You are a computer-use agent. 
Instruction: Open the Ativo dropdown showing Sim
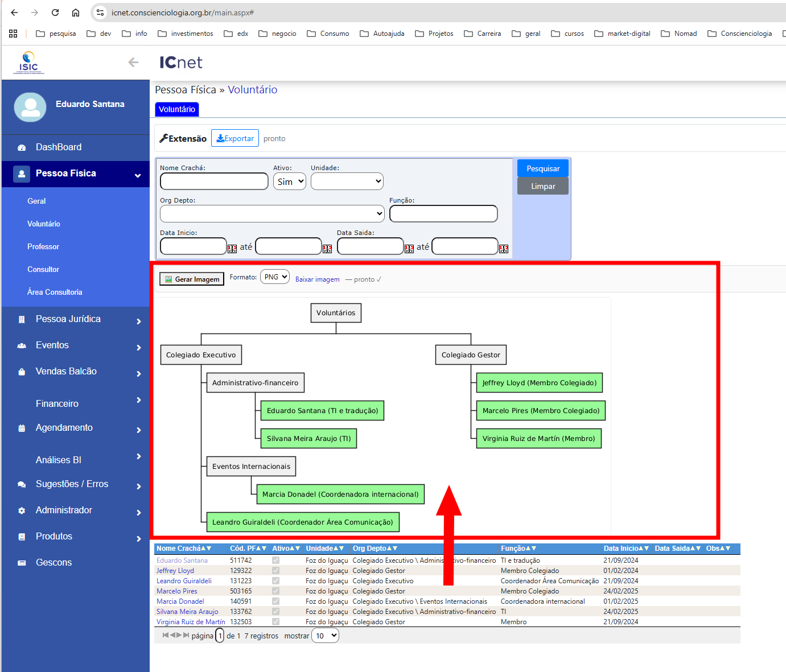(x=290, y=182)
